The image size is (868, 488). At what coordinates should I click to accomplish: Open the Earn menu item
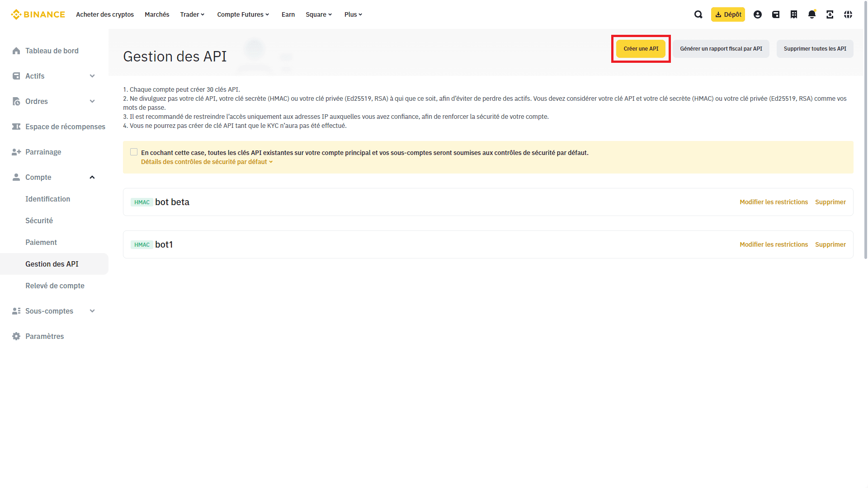point(288,14)
